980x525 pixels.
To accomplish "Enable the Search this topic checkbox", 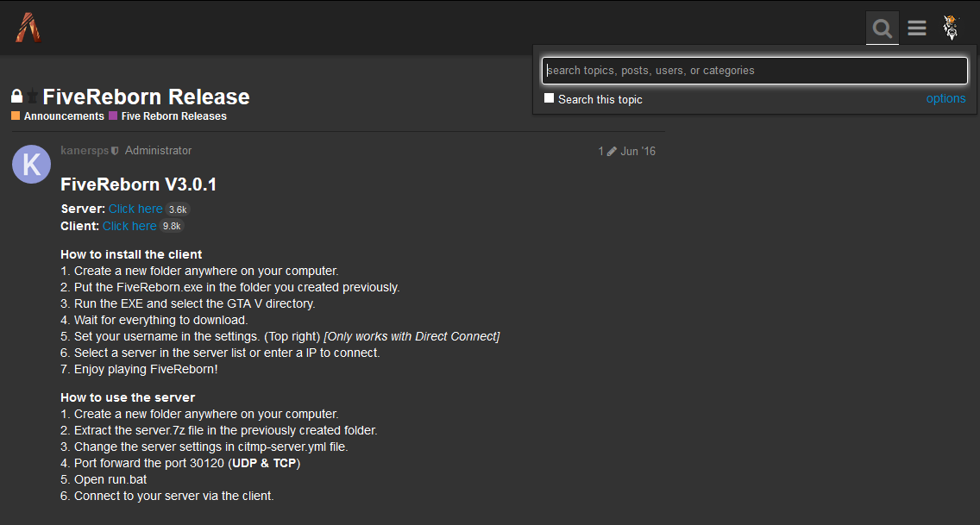I will (x=550, y=98).
